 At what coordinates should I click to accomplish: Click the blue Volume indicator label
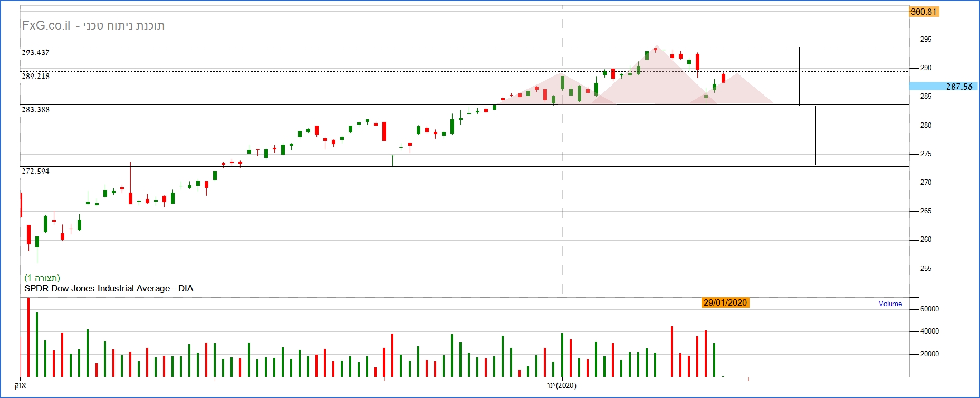pos(890,304)
